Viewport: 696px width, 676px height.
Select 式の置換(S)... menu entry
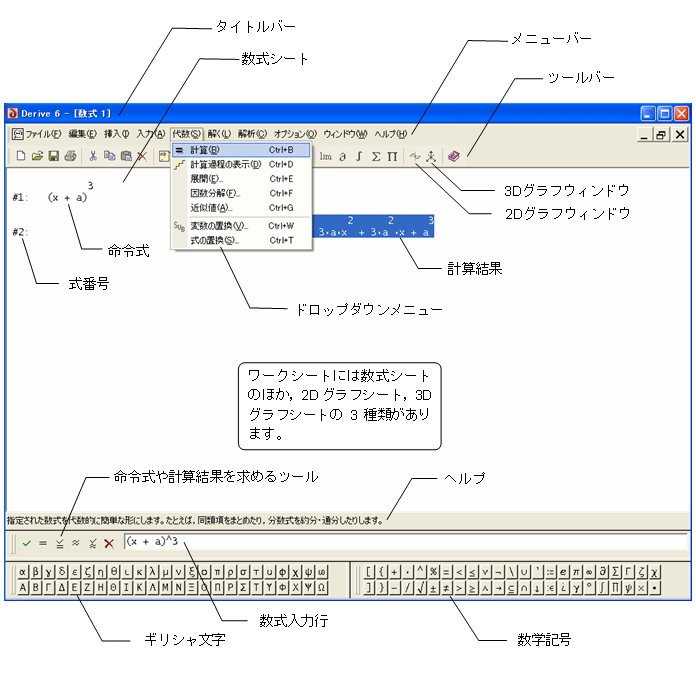coord(241,241)
